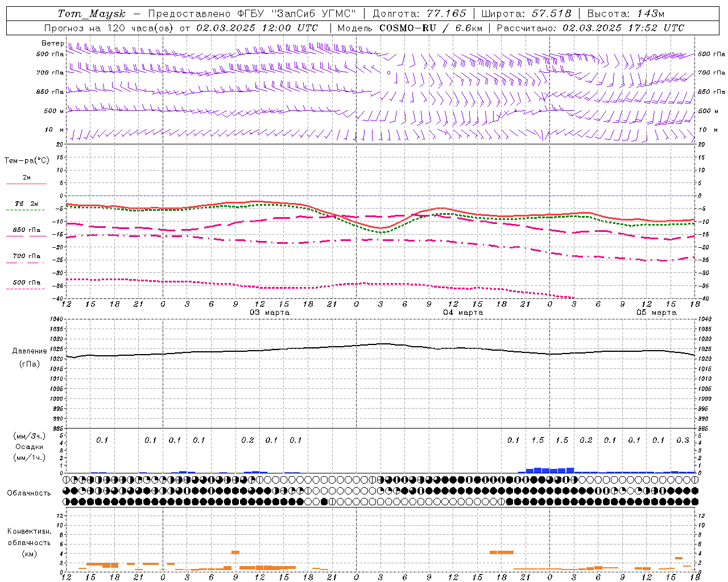
Task: Click '850 гПа' entry in temperature legend
Action: tap(27, 230)
